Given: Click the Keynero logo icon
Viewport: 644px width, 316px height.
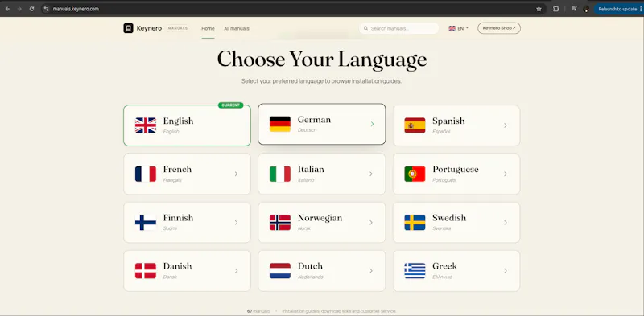Looking at the screenshot, I should pyautogui.click(x=128, y=28).
